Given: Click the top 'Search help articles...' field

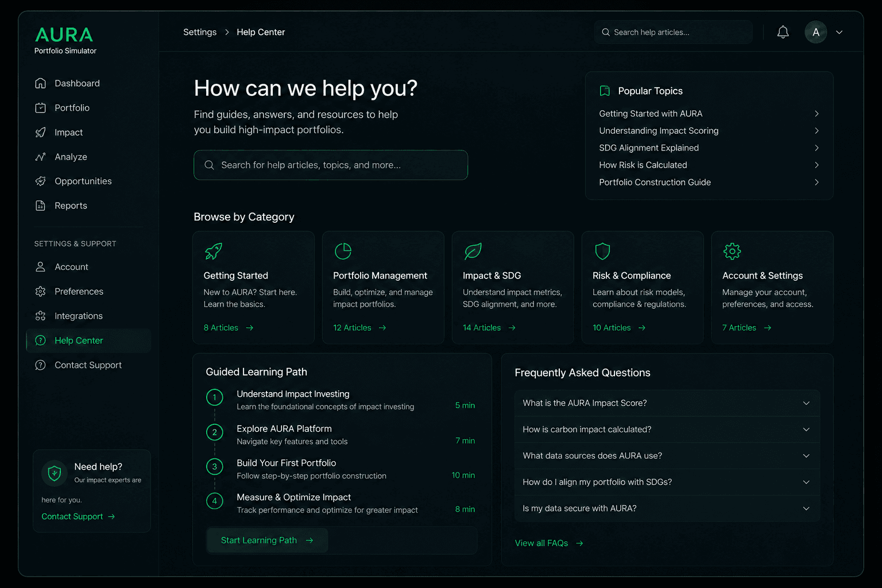Looking at the screenshot, I should coord(674,32).
